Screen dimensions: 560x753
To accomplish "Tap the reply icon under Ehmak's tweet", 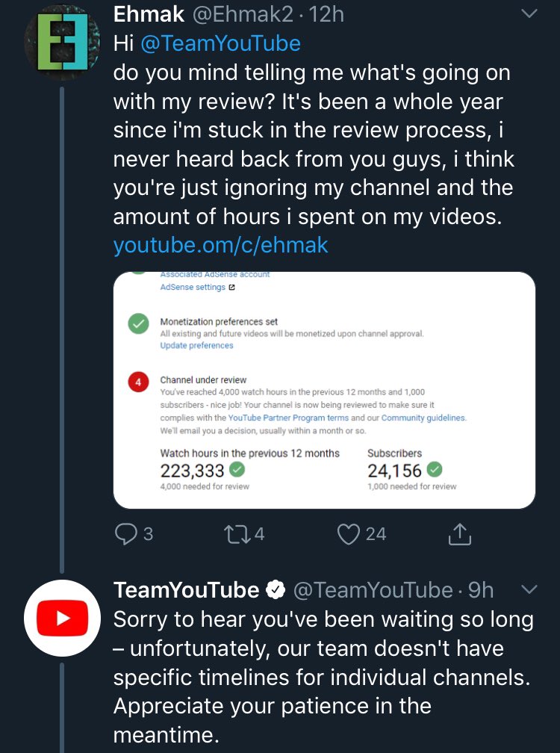I will [125, 533].
